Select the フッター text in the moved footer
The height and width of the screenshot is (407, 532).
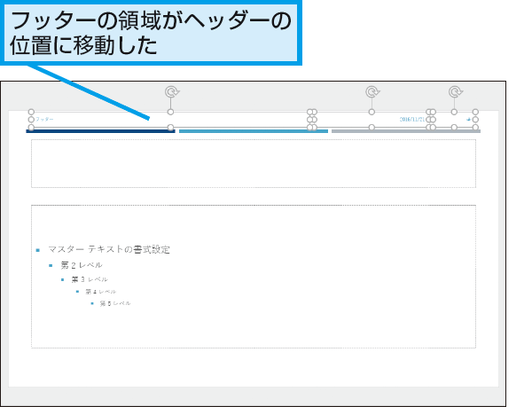pos(44,119)
